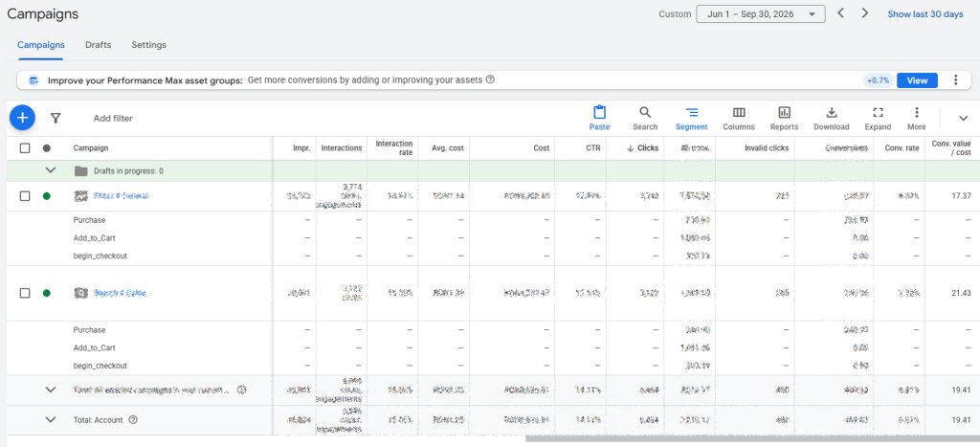Sort by the Cost column header

(542, 148)
